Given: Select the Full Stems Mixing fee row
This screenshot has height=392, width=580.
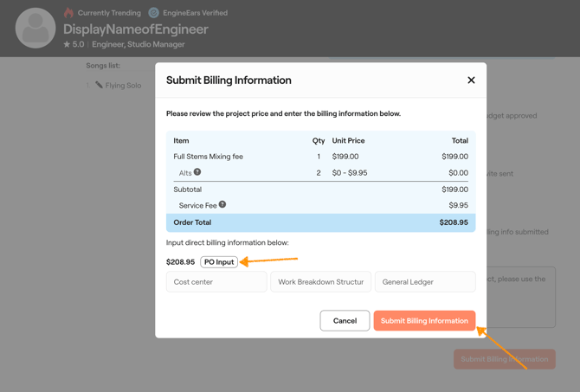Looking at the screenshot, I should coord(320,157).
